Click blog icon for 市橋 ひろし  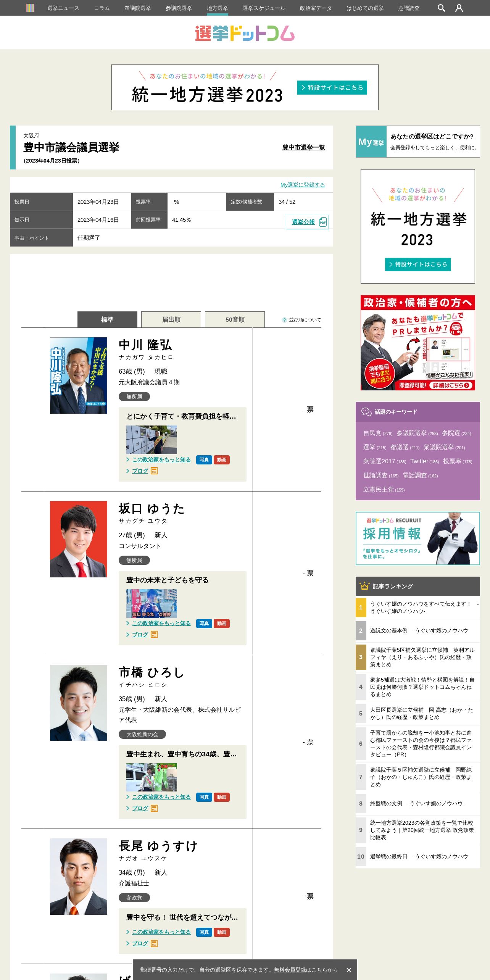pyautogui.click(x=154, y=808)
